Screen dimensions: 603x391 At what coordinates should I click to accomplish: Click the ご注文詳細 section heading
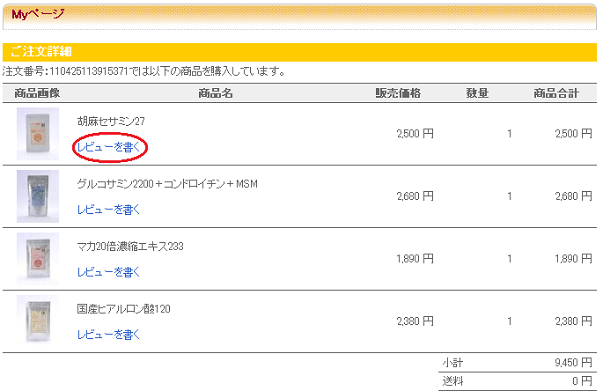coord(41,52)
